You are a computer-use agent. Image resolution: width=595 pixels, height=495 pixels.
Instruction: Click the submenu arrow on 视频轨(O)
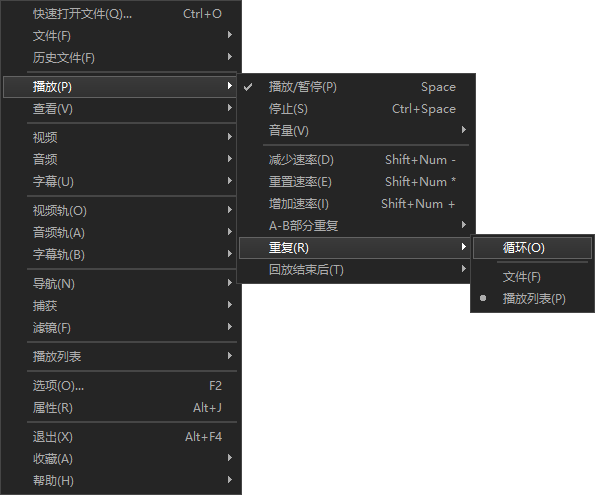pos(230,210)
